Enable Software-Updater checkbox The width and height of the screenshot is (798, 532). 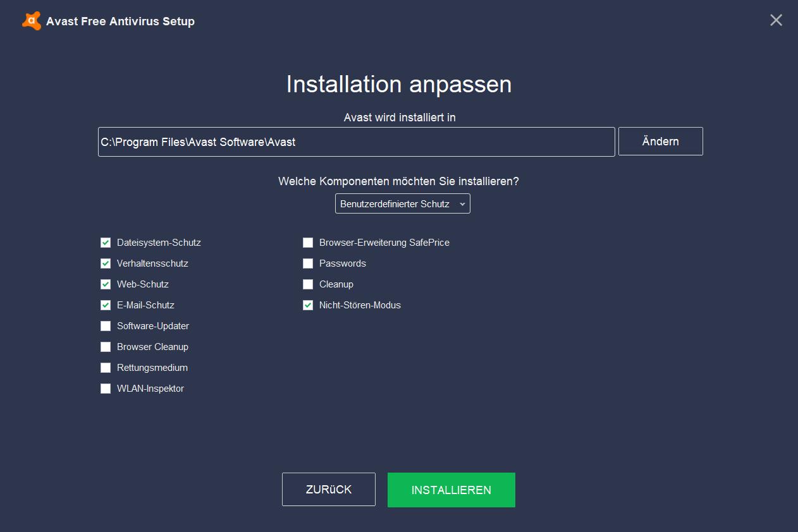point(106,326)
